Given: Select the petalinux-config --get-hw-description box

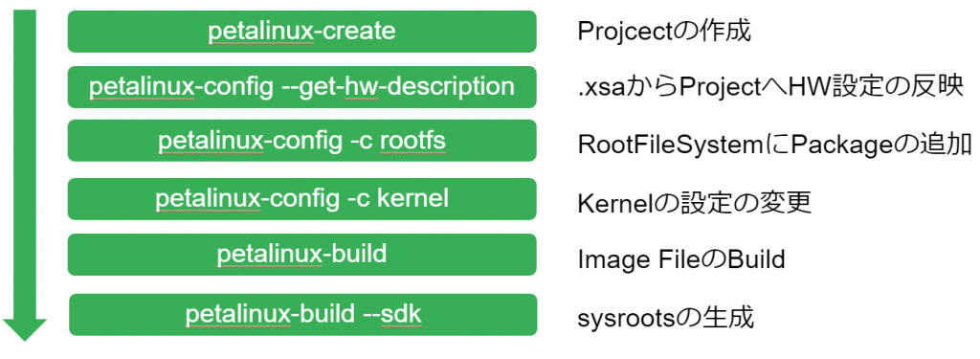Looking at the screenshot, I should (301, 87).
